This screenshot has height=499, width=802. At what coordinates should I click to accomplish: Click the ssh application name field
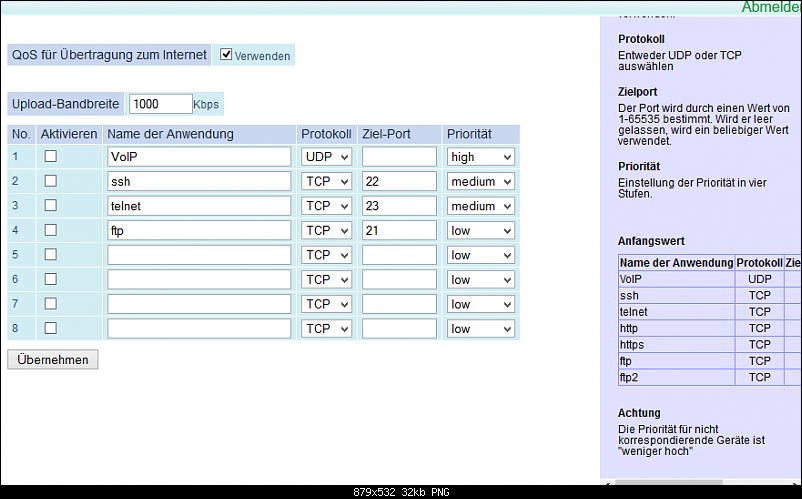[199, 182]
